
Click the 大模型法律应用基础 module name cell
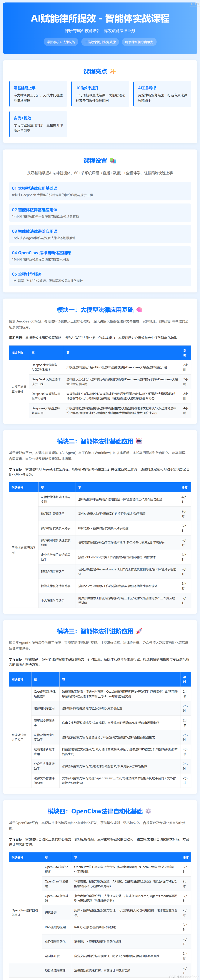pos(19,389)
